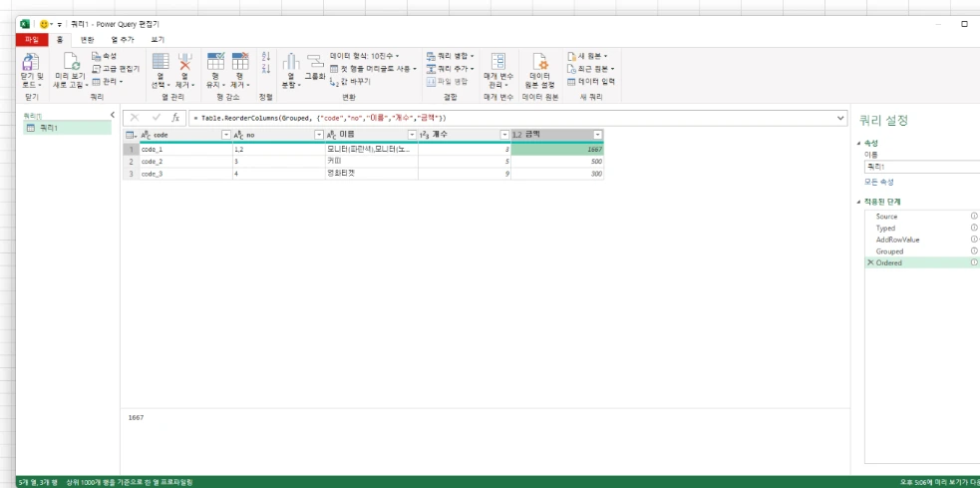Open Data Source Settings (데이터 원본 설정) icon
Viewport: 980px width, 488px height.
pos(539,61)
